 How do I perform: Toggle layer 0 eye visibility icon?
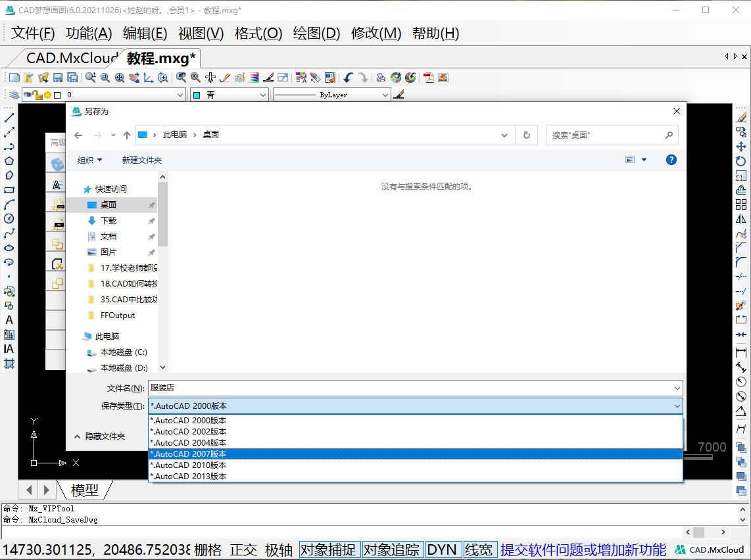click(x=28, y=95)
